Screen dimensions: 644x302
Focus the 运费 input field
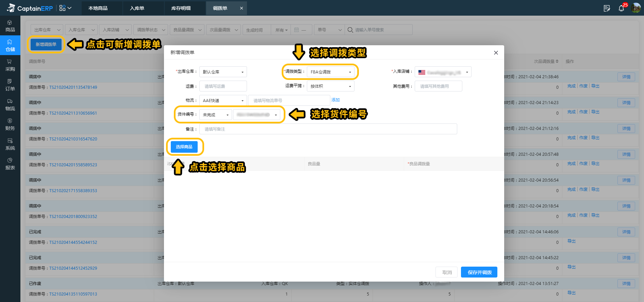pos(223,86)
